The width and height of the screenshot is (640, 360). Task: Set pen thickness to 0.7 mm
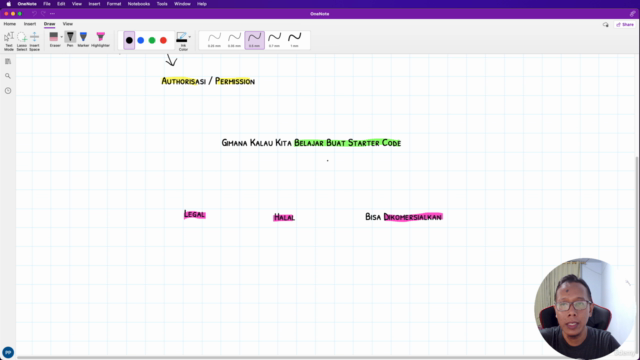tap(274, 40)
